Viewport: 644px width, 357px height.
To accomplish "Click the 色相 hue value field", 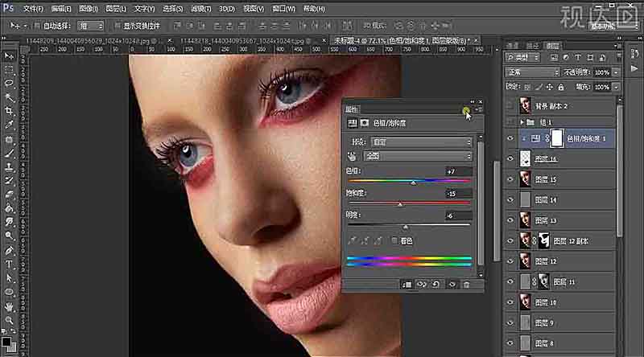I will [458, 171].
